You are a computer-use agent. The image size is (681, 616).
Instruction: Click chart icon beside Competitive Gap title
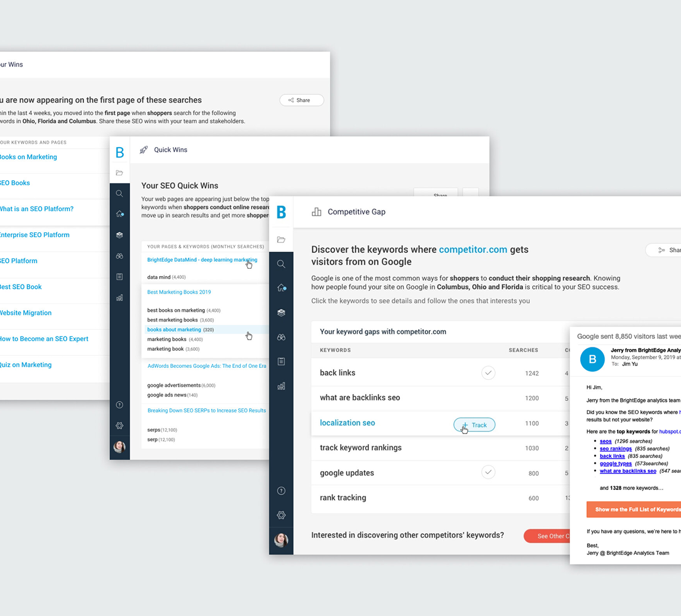tap(317, 212)
